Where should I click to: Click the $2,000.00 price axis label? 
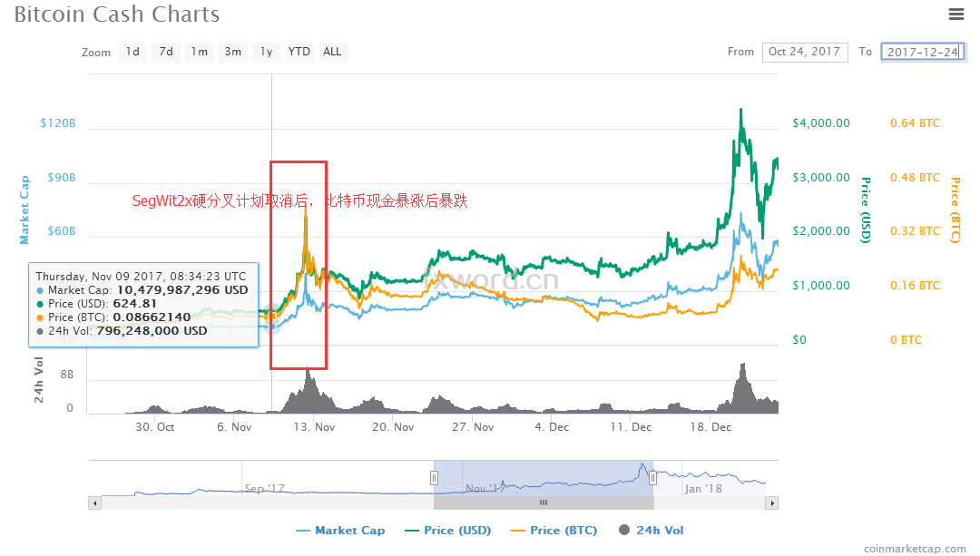pyautogui.click(x=821, y=231)
